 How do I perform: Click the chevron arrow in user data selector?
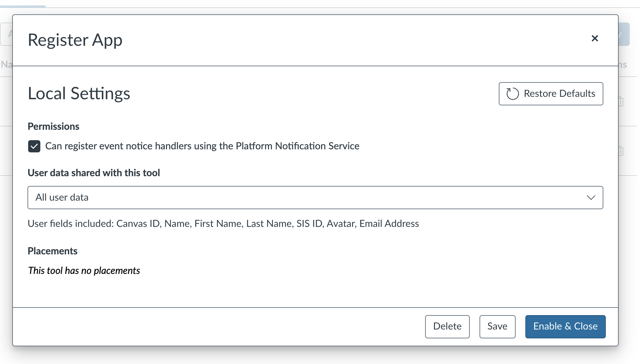[x=591, y=198]
